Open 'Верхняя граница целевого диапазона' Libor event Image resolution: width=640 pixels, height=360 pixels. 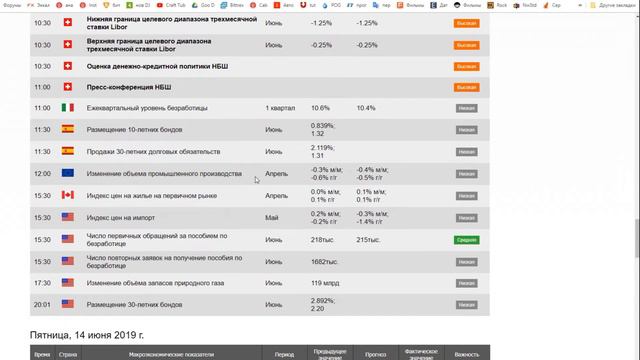[x=149, y=45]
